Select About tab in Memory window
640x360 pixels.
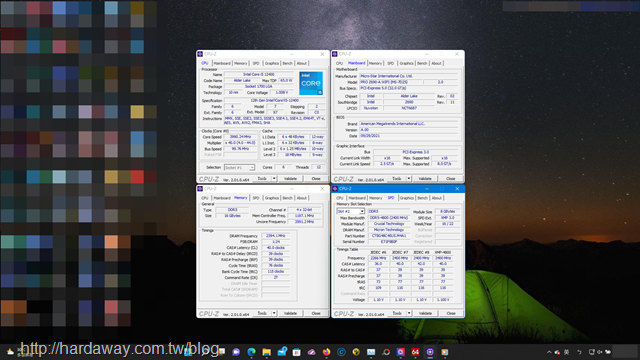point(302,198)
